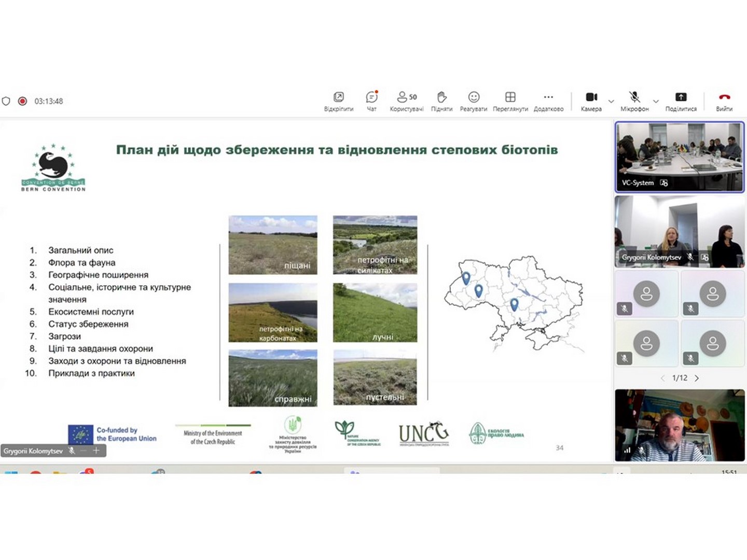Unmute using the Мікрофон button
Image resolution: width=747 pixels, height=560 pixels.
click(634, 101)
